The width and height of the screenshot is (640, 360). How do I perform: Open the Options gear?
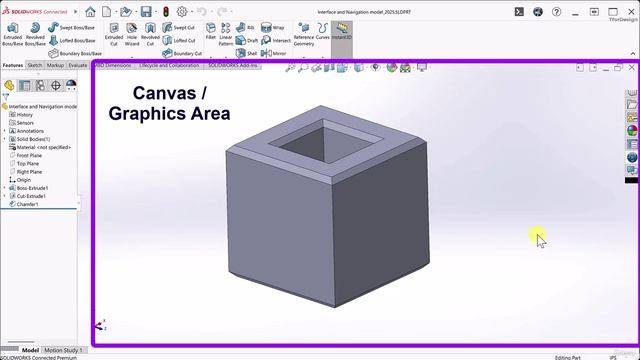pos(182,12)
